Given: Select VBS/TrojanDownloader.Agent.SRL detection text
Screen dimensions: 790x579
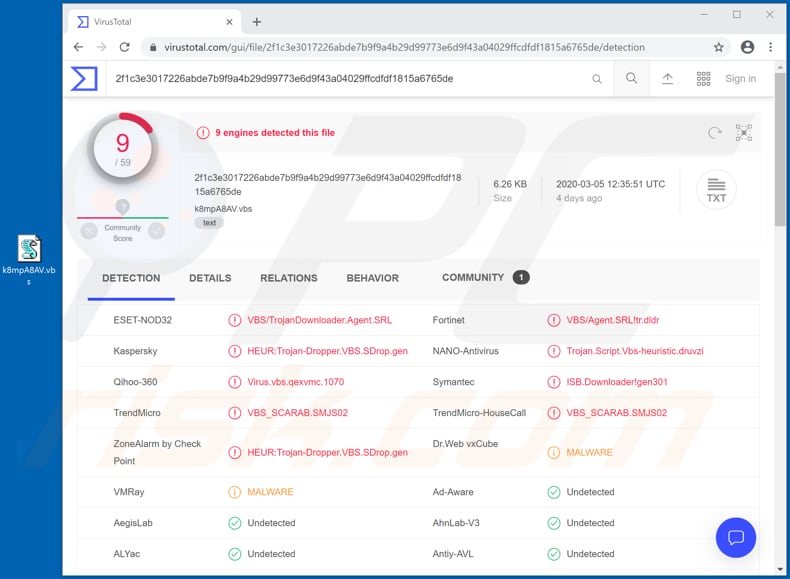Looking at the screenshot, I should point(319,320).
